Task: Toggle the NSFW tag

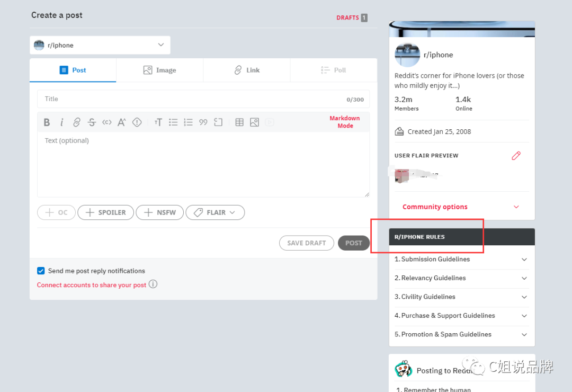Action: click(159, 212)
